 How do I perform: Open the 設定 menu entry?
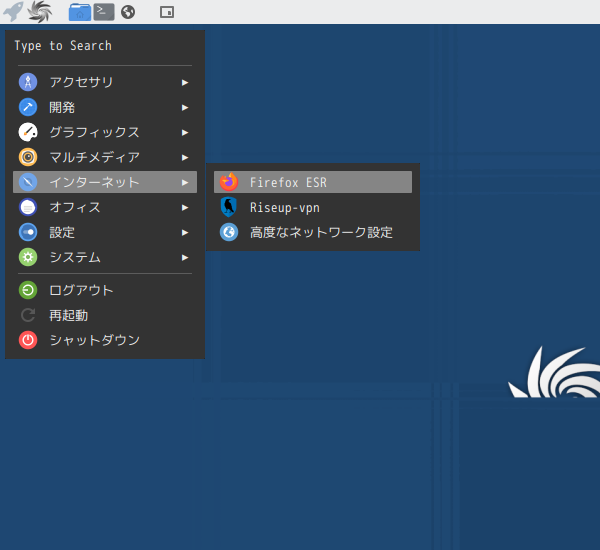105,232
